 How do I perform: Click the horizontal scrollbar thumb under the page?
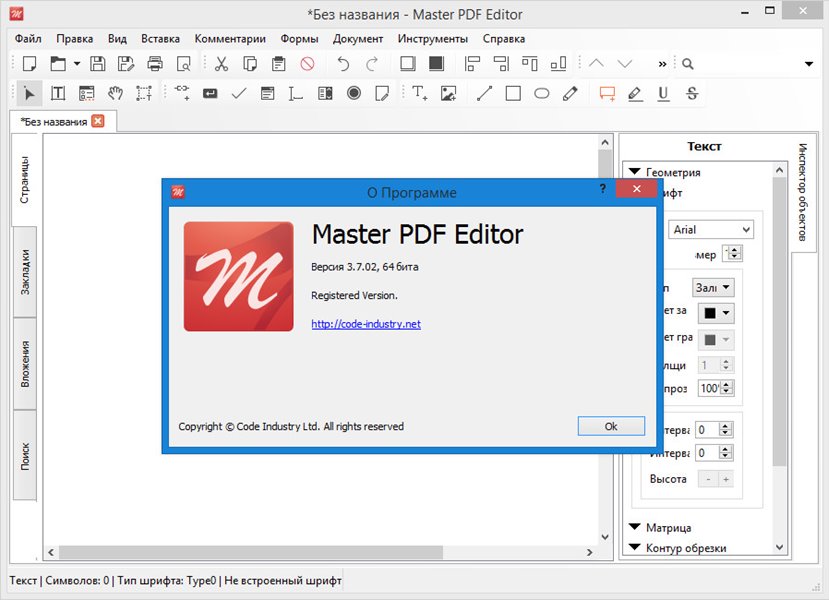[251, 552]
